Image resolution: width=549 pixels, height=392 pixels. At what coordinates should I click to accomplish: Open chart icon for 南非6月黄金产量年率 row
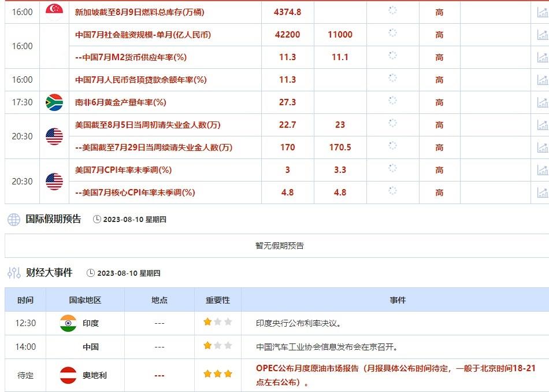pyautogui.click(x=543, y=102)
